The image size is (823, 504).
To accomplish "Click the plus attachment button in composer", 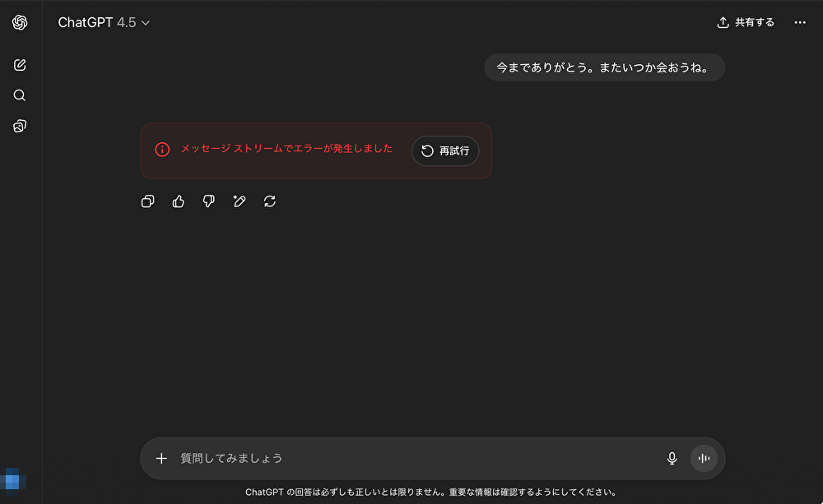I will [161, 459].
